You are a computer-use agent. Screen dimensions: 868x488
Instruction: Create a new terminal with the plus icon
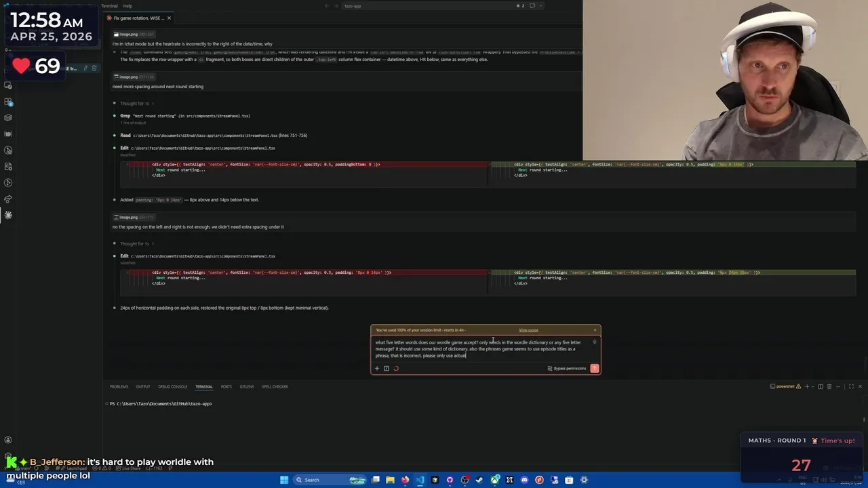click(x=806, y=387)
